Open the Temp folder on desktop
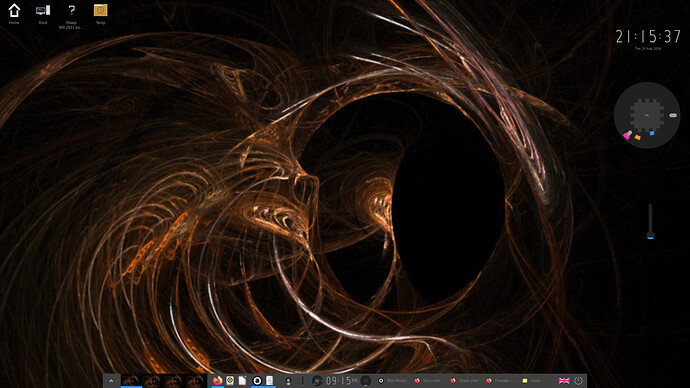This screenshot has width=690, height=388. (100, 14)
